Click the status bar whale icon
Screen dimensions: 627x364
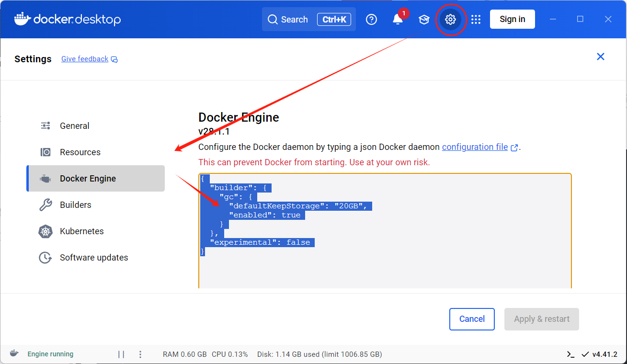tap(14, 353)
